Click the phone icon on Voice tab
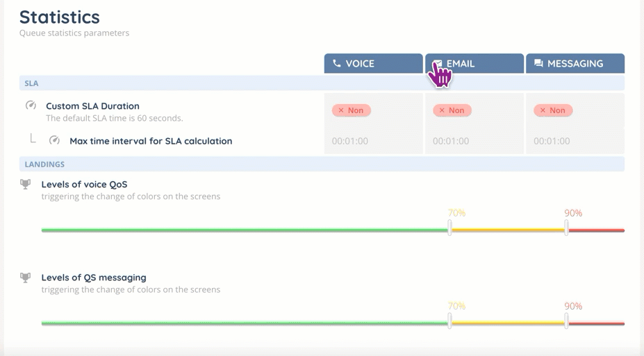Image resolution: width=644 pixels, height=356 pixels. point(337,63)
